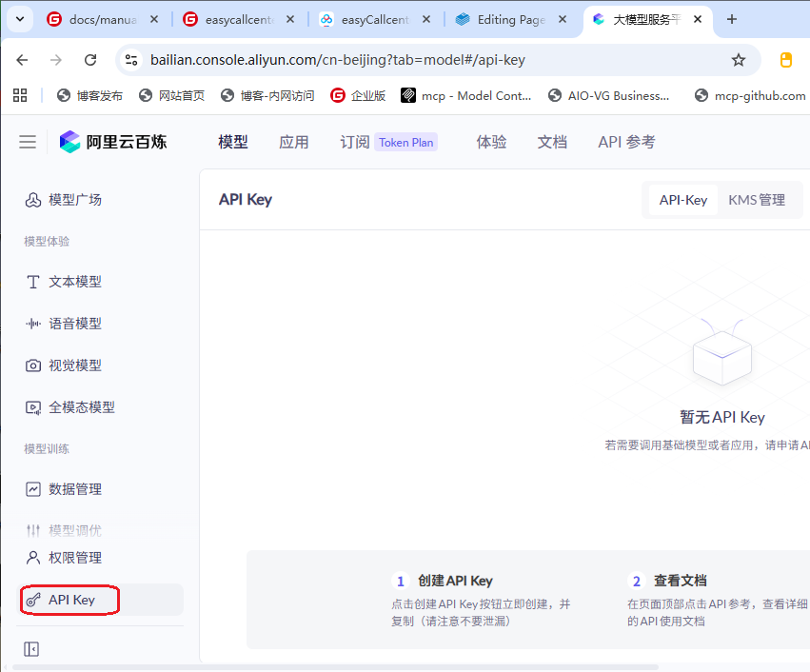Open 模型广场 in the sidebar
This screenshot has height=672, width=810.
click(100, 200)
